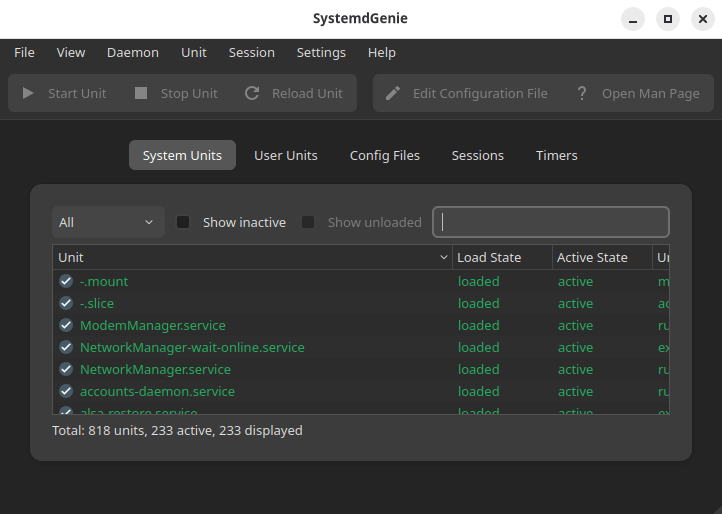
Task: Close the SystemdGenie window
Action: (x=703, y=19)
